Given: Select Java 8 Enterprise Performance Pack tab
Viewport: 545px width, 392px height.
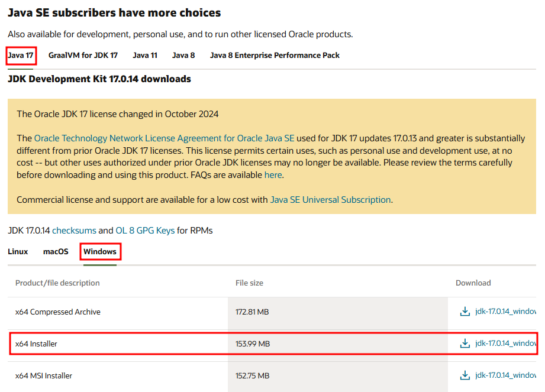Looking at the screenshot, I should (275, 56).
